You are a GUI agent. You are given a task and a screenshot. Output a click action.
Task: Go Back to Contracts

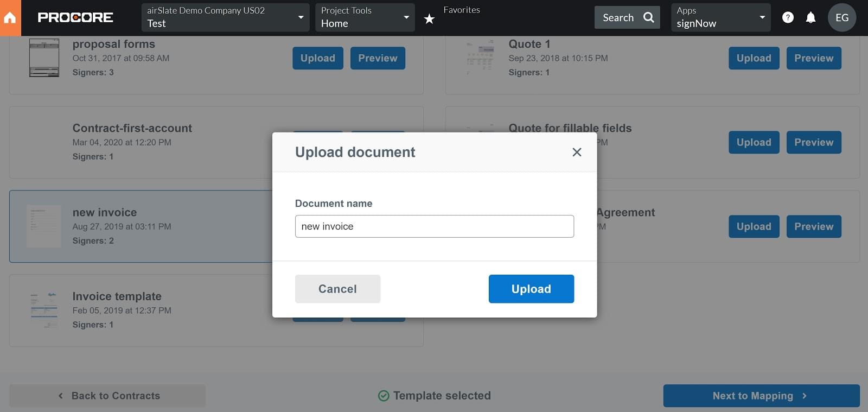pos(107,396)
